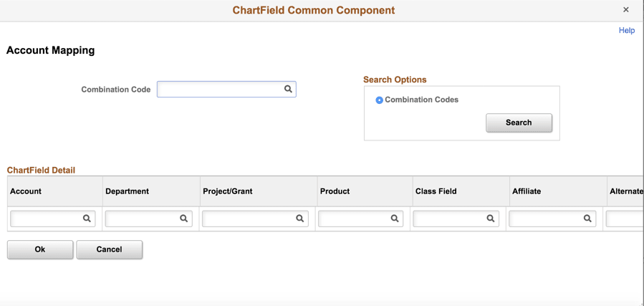Focus the Account input field
This screenshot has width=644, height=306.
click(x=46, y=219)
